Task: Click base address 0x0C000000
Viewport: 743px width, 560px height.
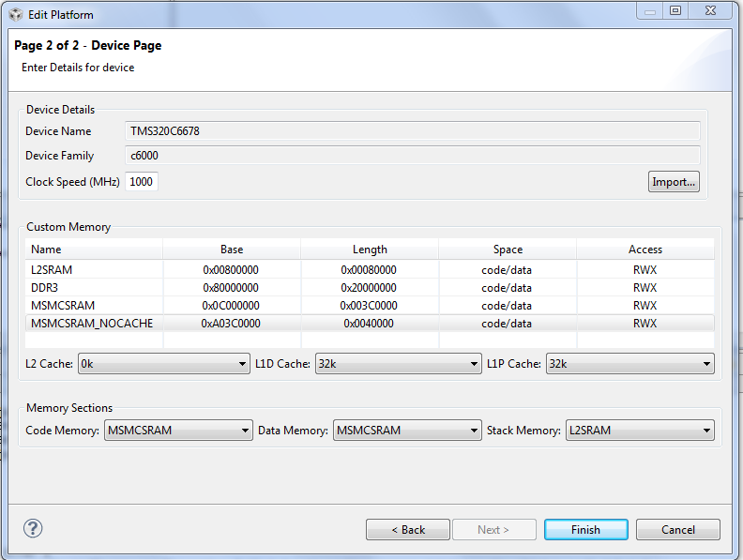Action: pyautogui.click(x=231, y=306)
